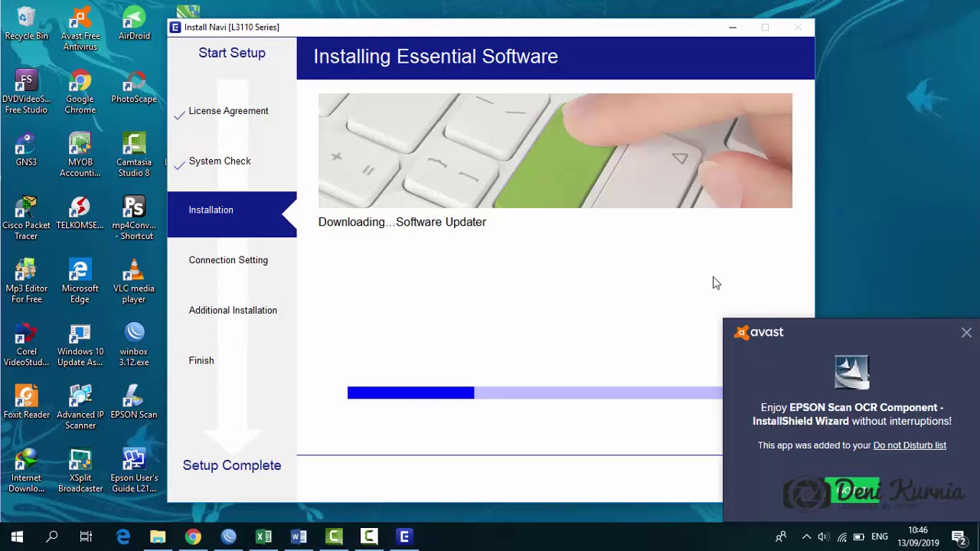
Task: Open Internet Download Manager desktop icon
Action: [x=26, y=471]
